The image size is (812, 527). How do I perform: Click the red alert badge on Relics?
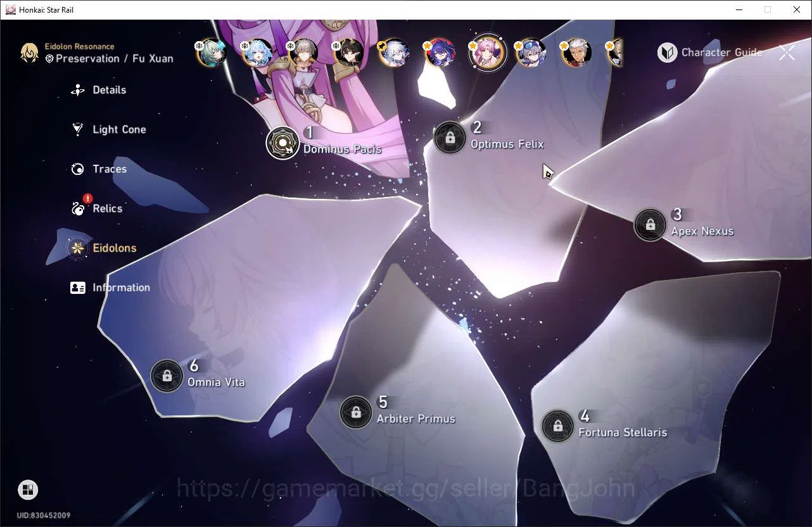[x=87, y=198]
